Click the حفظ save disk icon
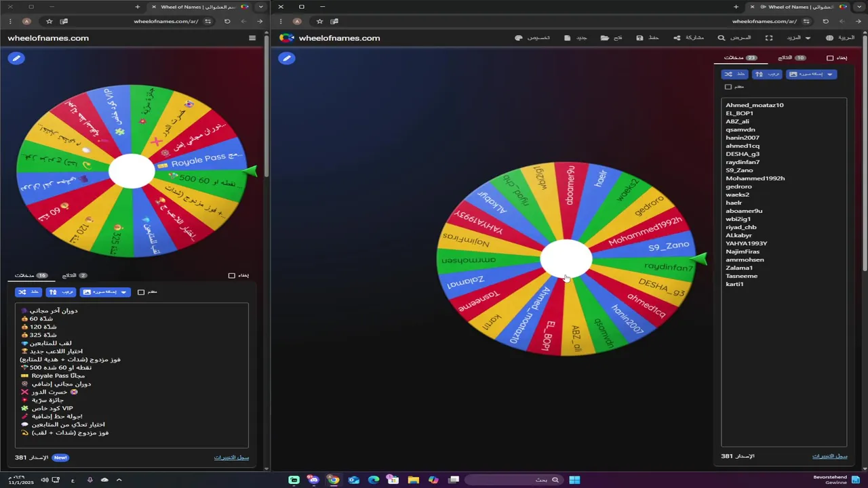This screenshot has width=868, height=488. click(x=639, y=38)
